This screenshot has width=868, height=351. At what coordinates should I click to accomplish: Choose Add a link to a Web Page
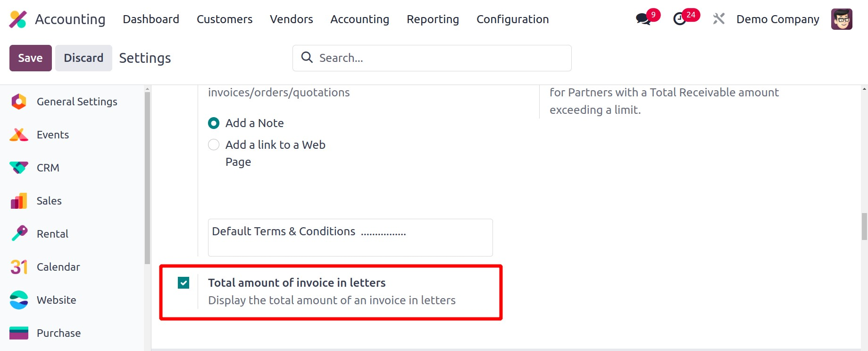(x=214, y=145)
